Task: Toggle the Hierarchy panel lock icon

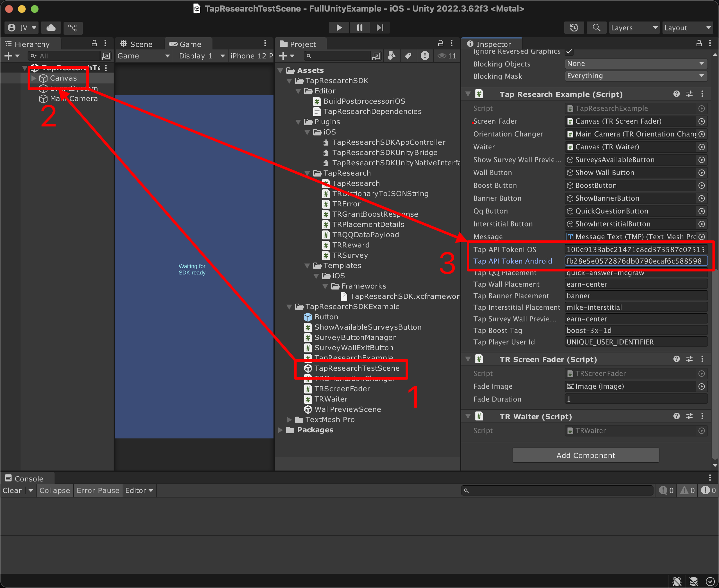Action: click(94, 43)
